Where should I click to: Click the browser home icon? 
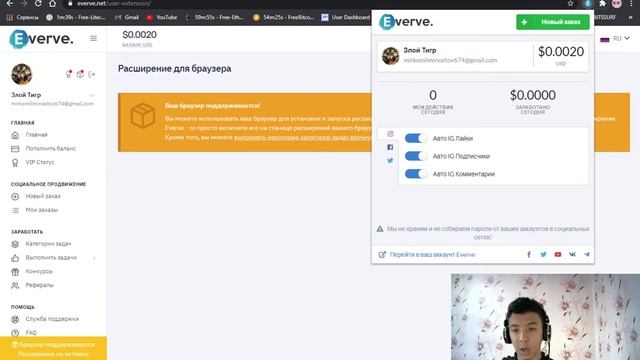pos(52,4)
